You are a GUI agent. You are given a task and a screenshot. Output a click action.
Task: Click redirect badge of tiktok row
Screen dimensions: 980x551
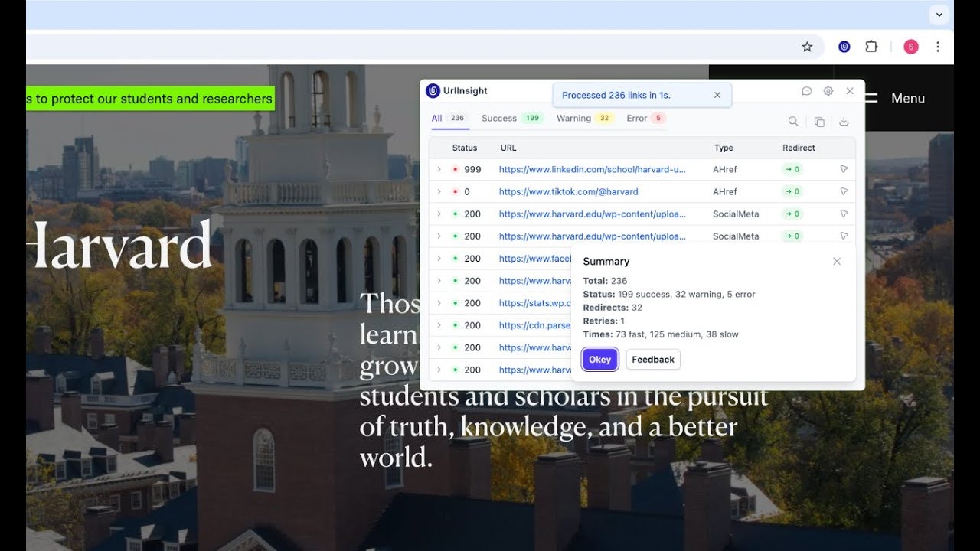point(792,191)
